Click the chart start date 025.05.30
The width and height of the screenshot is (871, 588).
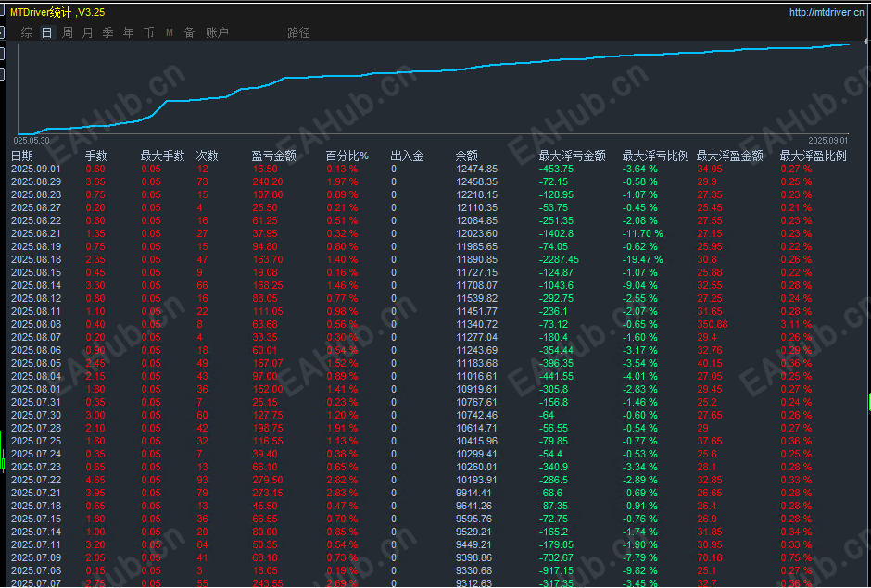pos(32,141)
